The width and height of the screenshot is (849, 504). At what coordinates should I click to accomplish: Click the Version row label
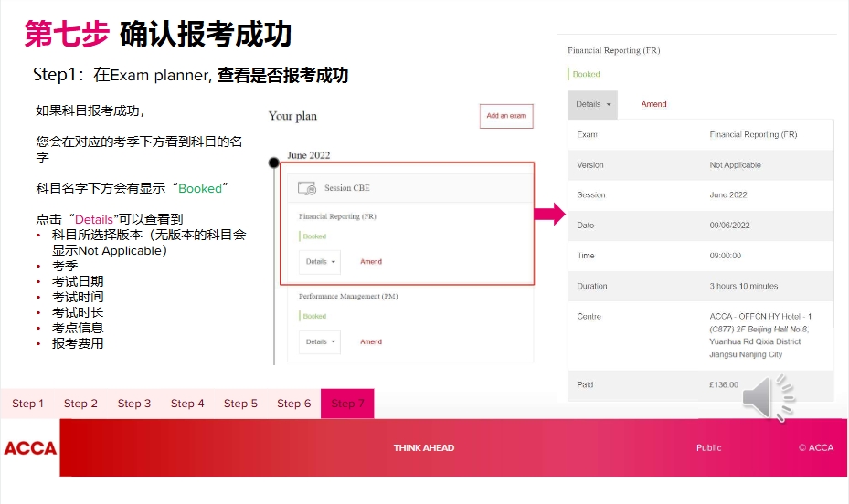[x=590, y=165]
